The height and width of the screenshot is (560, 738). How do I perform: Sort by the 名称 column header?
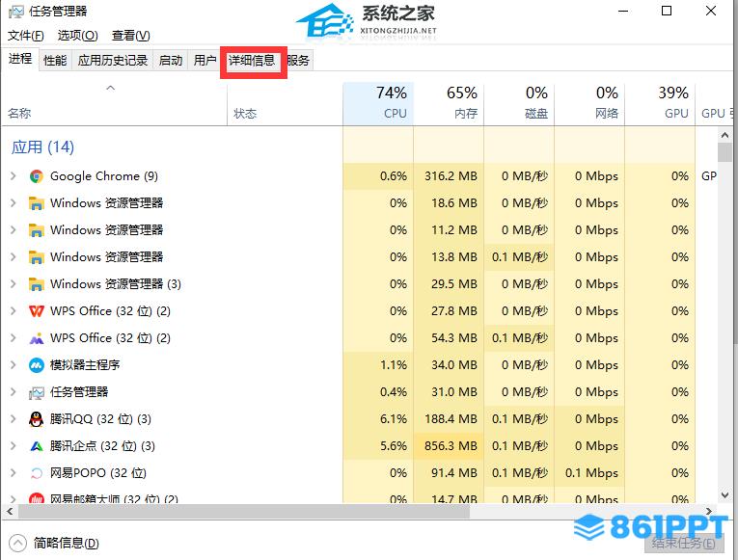[x=115, y=104]
